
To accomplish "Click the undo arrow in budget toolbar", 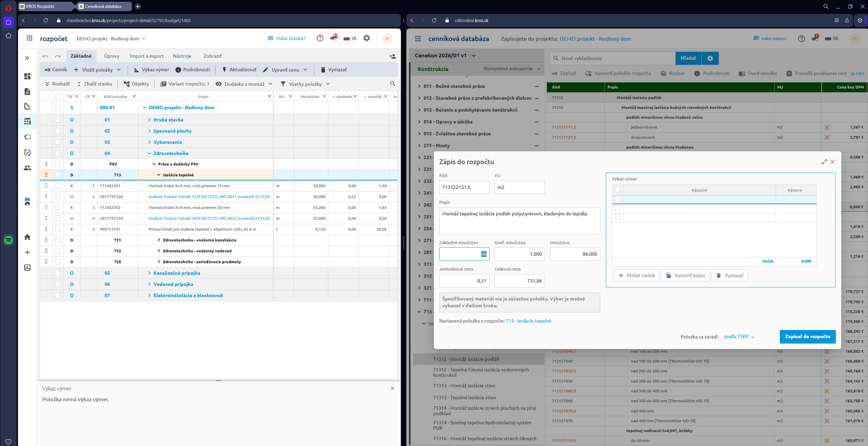I will pos(45,56).
